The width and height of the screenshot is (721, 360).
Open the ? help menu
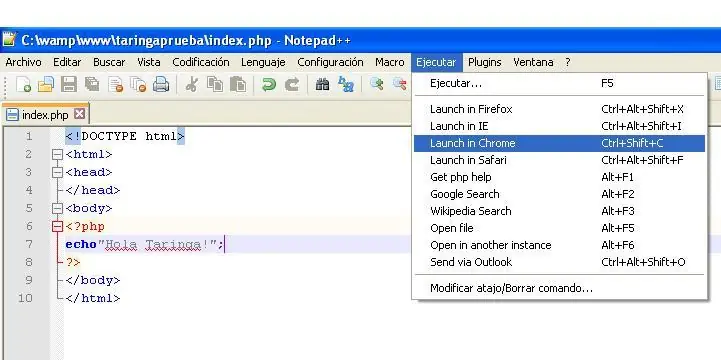tap(568, 63)
